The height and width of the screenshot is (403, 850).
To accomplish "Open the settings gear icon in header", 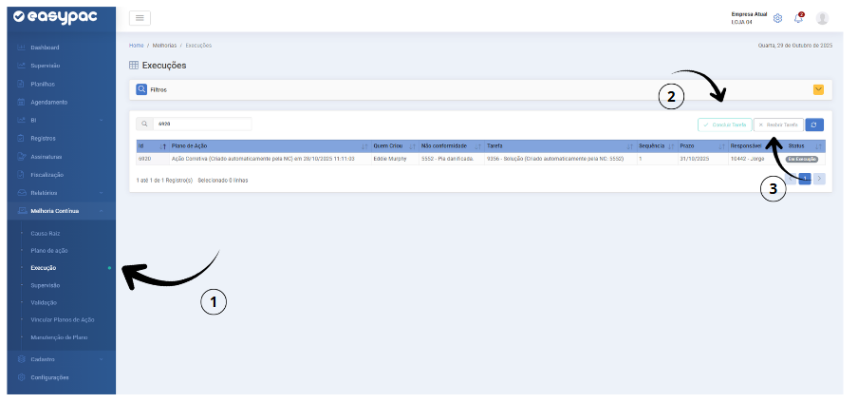I will click(x=777, y=18).
